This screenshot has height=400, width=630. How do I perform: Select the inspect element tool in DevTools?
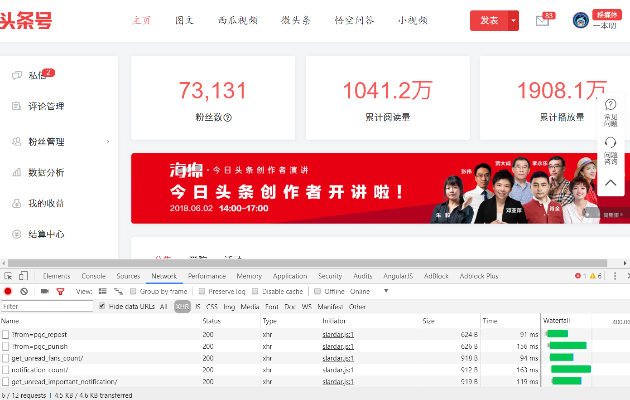click(8, 275)
